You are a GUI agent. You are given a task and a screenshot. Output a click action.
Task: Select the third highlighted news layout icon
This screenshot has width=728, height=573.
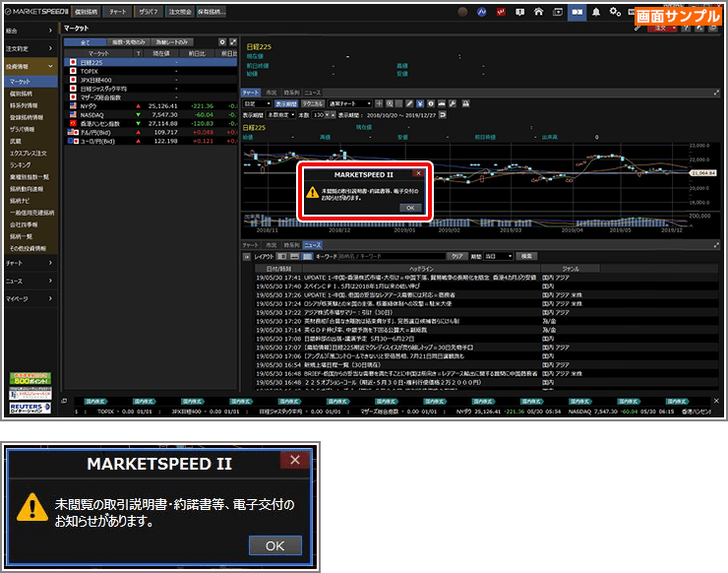tap(307, 257)
